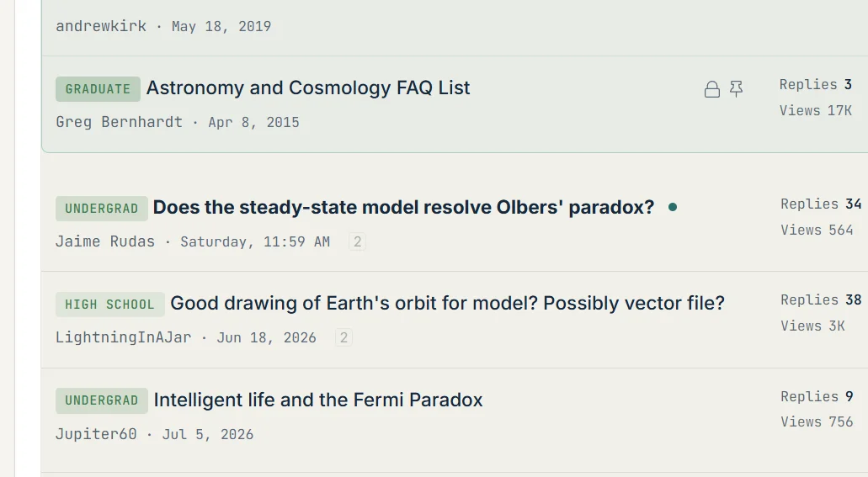Click HIGH SCHOOL tag on orbit thread
The width and height of the screenshot is (868, 477).
(109, 305)
